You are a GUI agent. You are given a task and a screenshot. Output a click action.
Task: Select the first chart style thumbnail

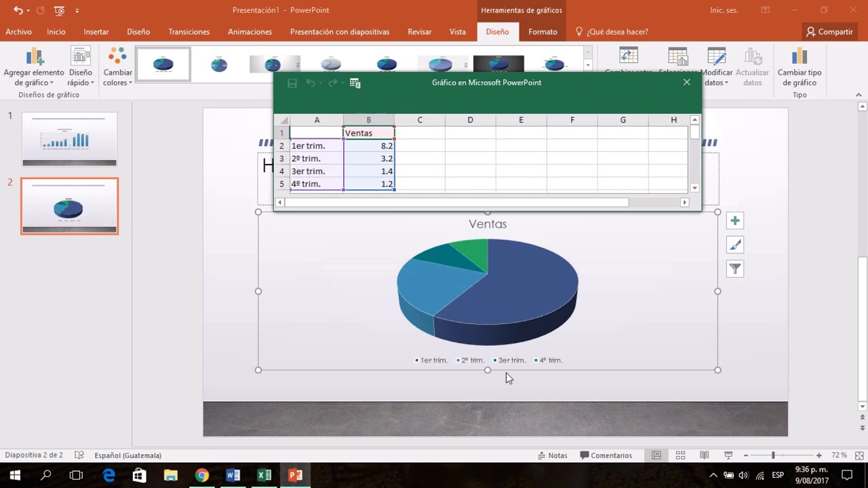(163, 64)
